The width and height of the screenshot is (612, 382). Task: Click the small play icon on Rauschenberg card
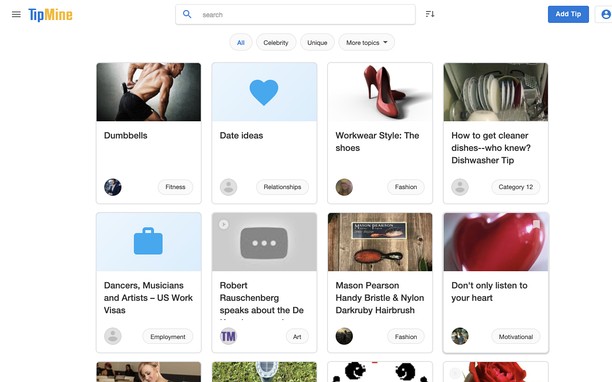224,224
